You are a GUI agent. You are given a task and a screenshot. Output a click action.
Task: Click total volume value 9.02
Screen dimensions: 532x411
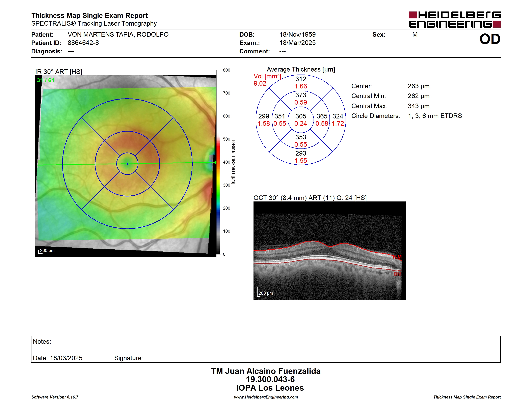tap(260, 84)
